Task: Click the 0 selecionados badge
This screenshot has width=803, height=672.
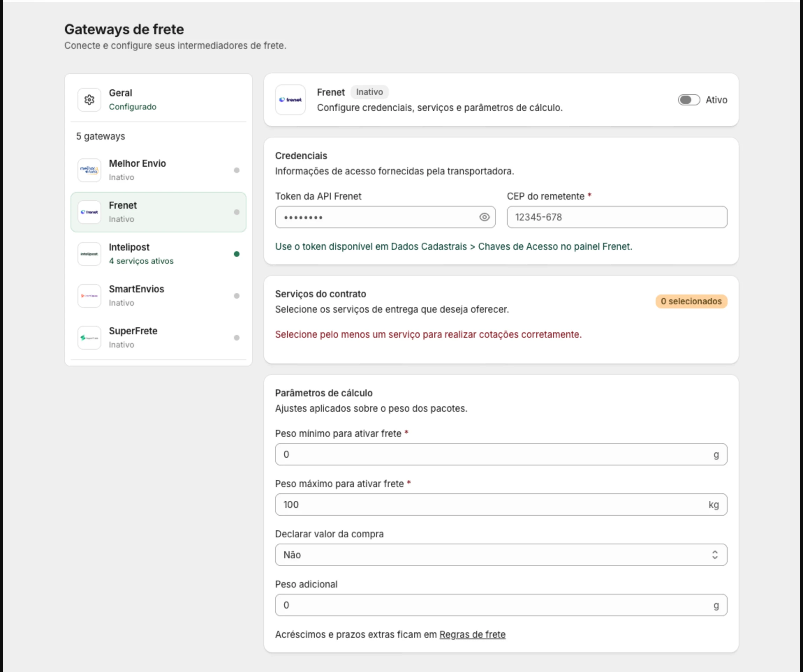Action: click(691, 301)
